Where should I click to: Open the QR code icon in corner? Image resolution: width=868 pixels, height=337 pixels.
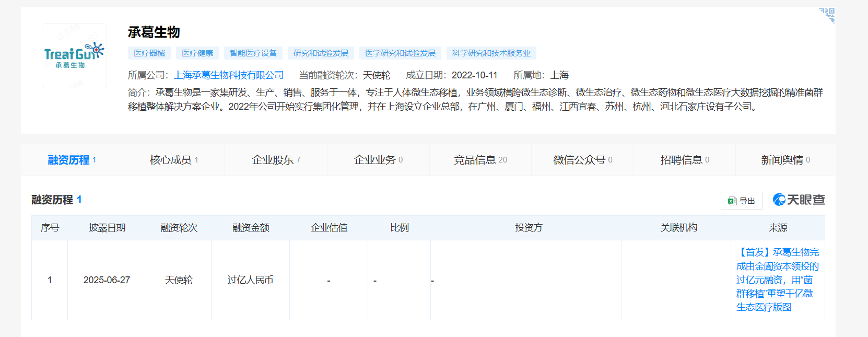(827, 15)
